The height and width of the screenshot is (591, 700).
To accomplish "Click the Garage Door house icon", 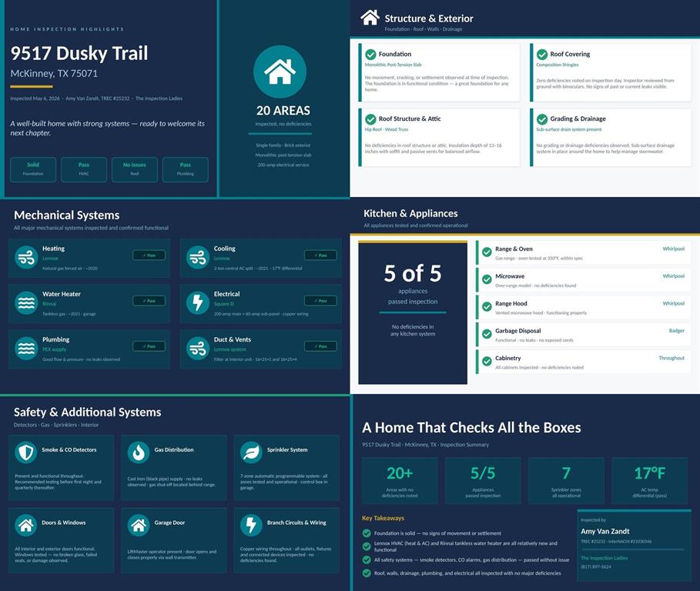I will point(139,525).
